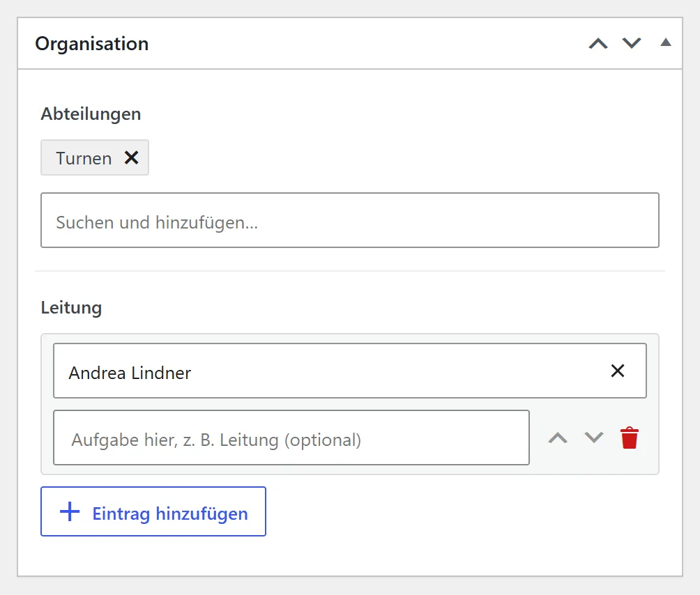Image resolution: width=700 pixels, height=595 pixels.
Task: Remove the Turnen tag with its X
Action: coord(131,157)
